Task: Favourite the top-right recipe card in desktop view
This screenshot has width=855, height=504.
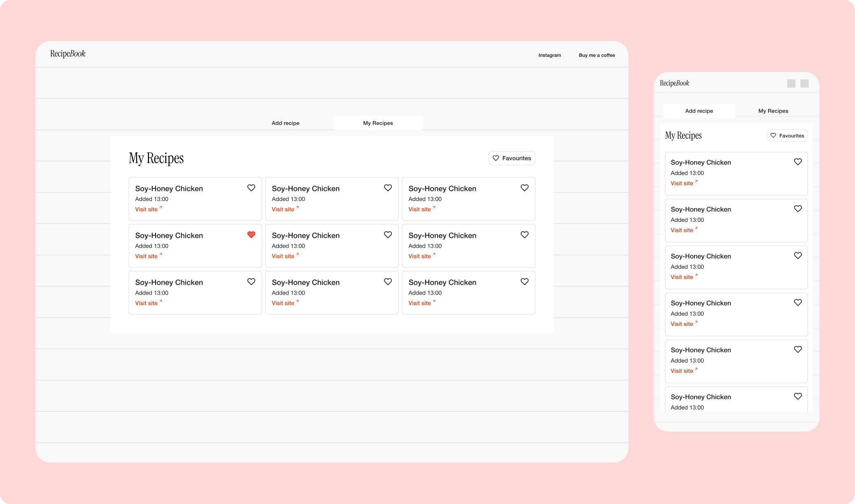Action: (524, 188)
